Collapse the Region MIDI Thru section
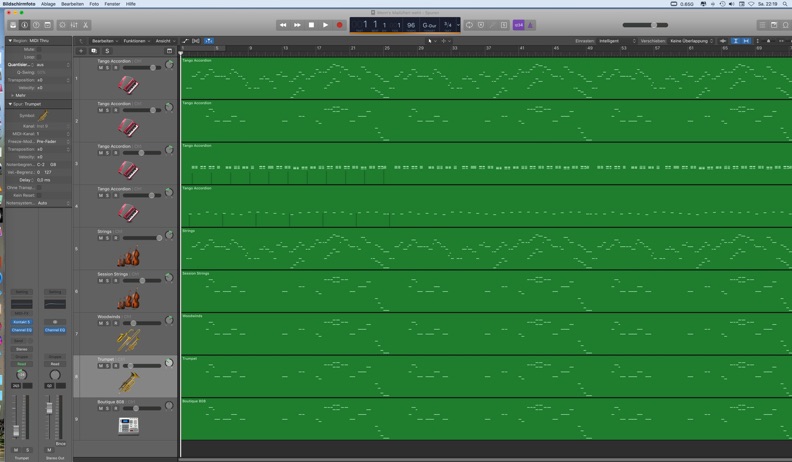 pos(10,40)
